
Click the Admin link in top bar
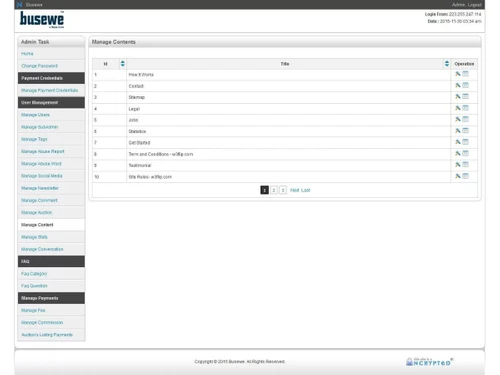458,5
